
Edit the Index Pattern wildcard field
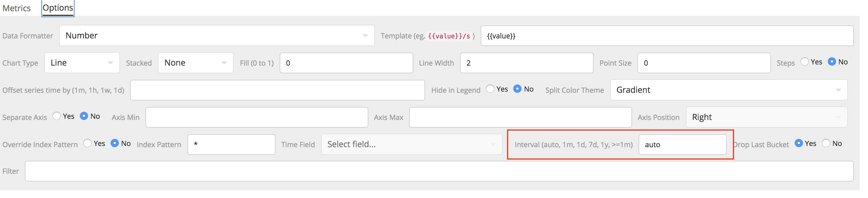231,144
